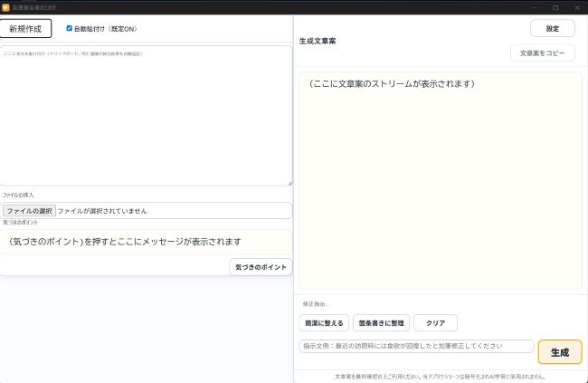The width and height of the screenshot is (588, 383).
Task: Click the 生成 generate button
Action: click(x=560, y=352)
